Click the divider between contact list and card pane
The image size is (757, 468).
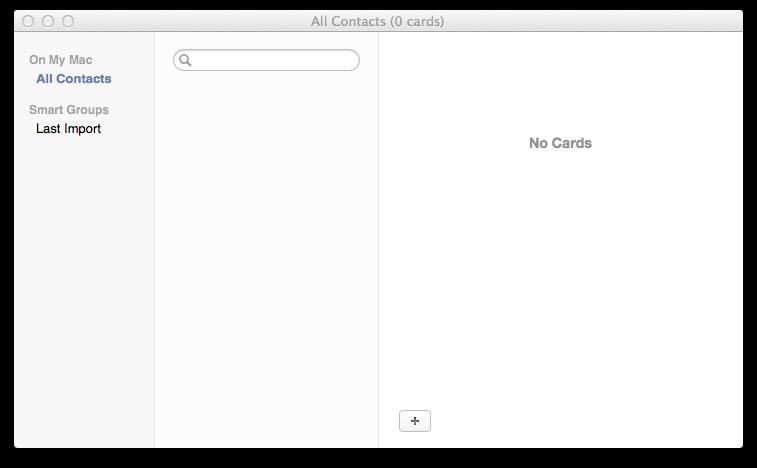click(x=378, y=240)
